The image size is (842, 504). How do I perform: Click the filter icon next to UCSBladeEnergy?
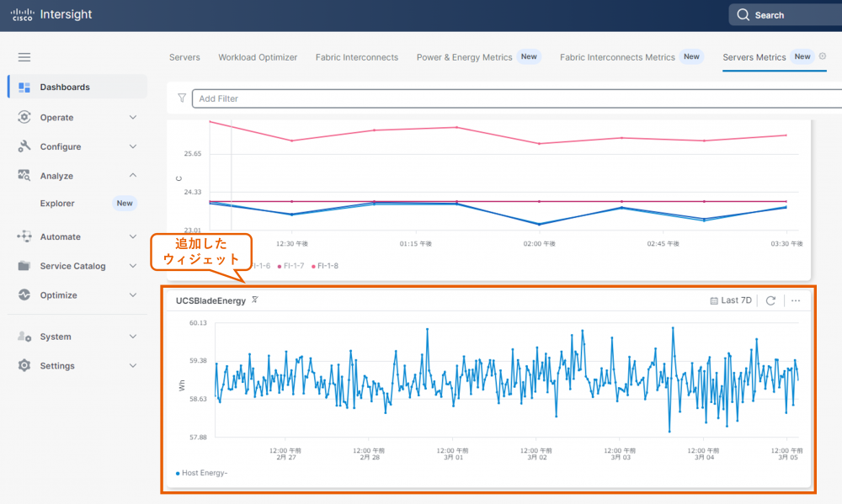(255, 300)
